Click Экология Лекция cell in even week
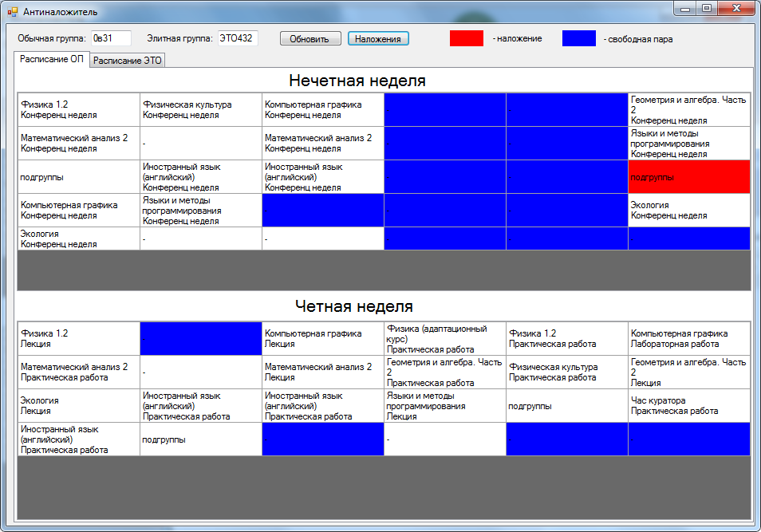Screen dimensions: 761x532 [78, 405]
